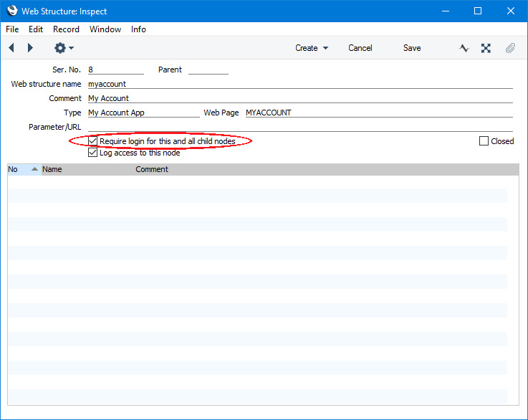This screenshot has width=528, height=420.
Task: Click the application logo in title bar
Action: coord(12,11)
